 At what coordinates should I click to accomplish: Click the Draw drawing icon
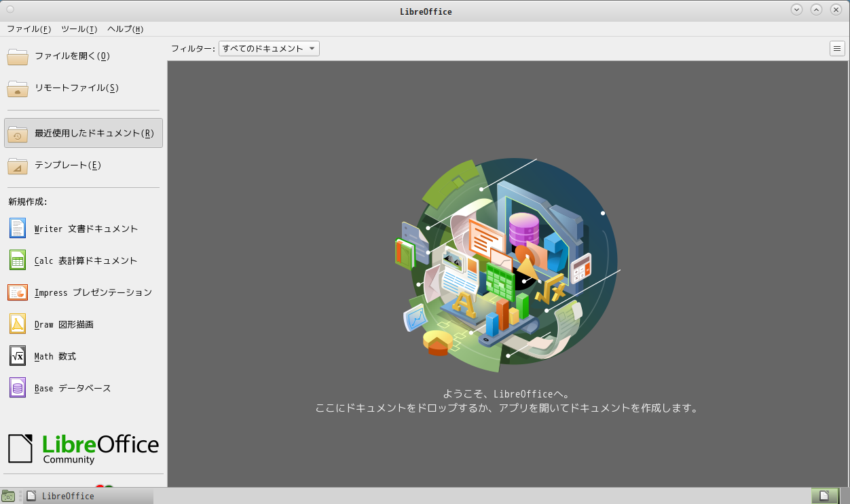tap(18, 324)
